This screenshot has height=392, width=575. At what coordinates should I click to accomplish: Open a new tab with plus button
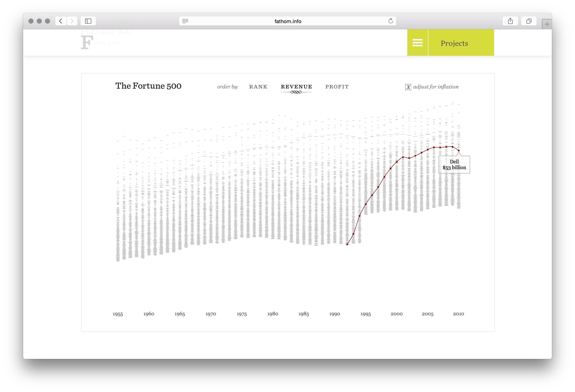(547, 24)
